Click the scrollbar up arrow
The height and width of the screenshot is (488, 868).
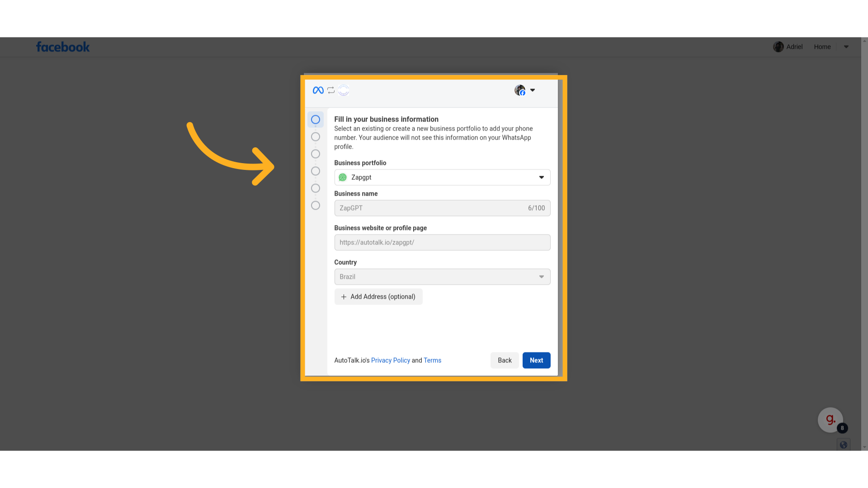pos(864,41)
